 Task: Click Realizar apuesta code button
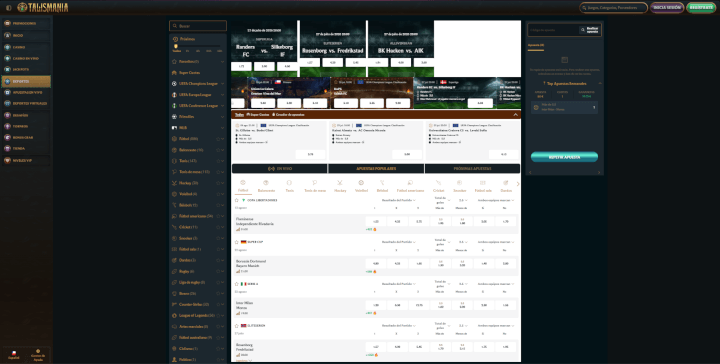tap(590, 30)
